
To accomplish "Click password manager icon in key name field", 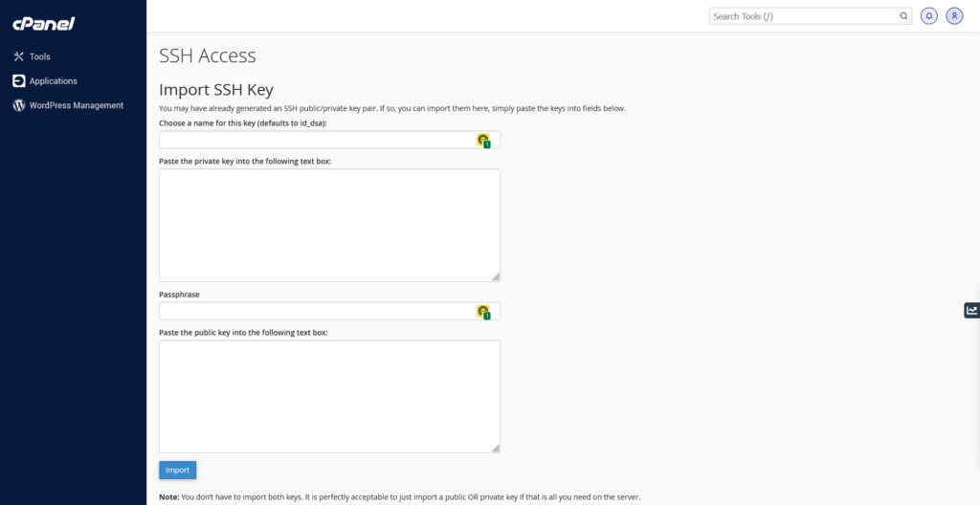I will (483, 141).
